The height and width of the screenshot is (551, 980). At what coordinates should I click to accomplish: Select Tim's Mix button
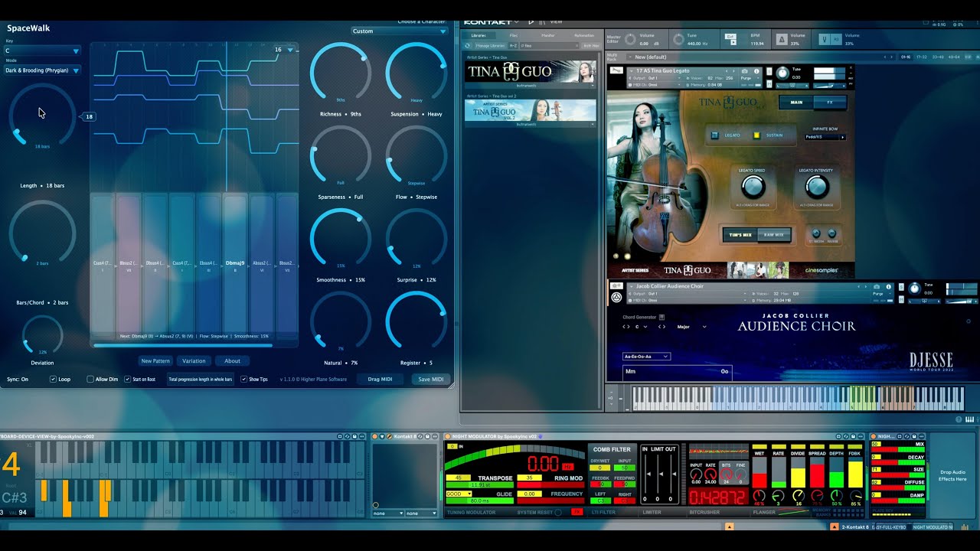click(x=739, y=235)
